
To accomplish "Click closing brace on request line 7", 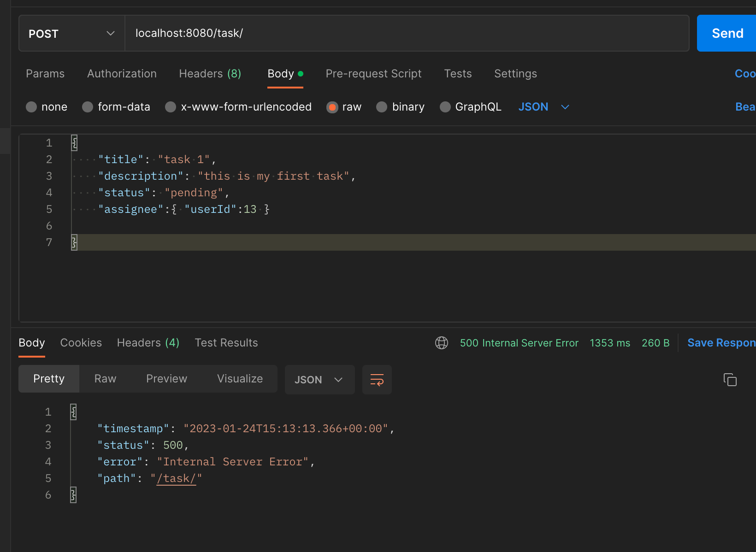I will point(74,242).
